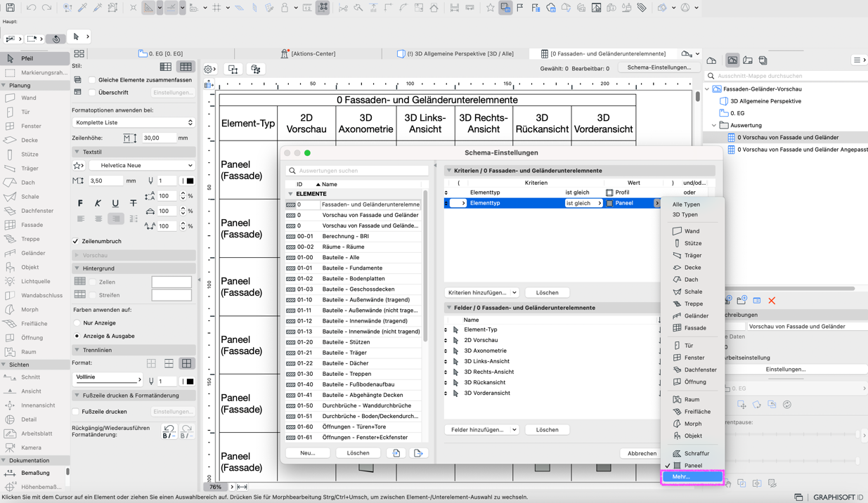Viewport: 868px width, 503px height.
Task: Click Löschen next to the Neu... button
Action: click(358, 453)
